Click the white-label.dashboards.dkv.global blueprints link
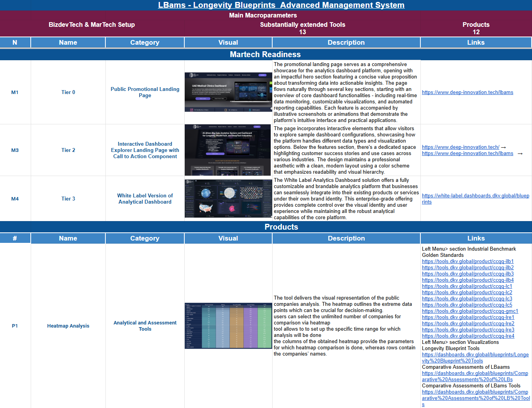 tap(475, 196)
